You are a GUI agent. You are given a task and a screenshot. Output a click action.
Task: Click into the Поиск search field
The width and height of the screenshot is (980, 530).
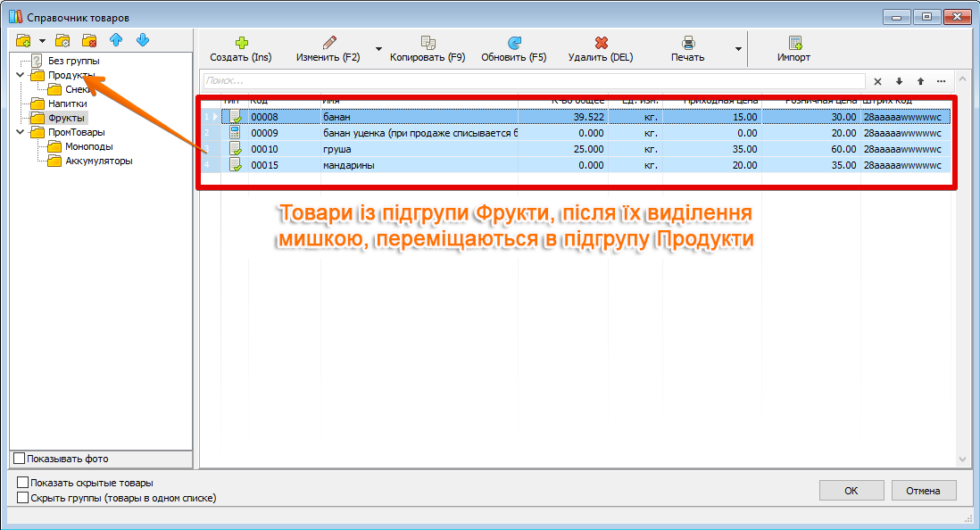click(535, 80)
